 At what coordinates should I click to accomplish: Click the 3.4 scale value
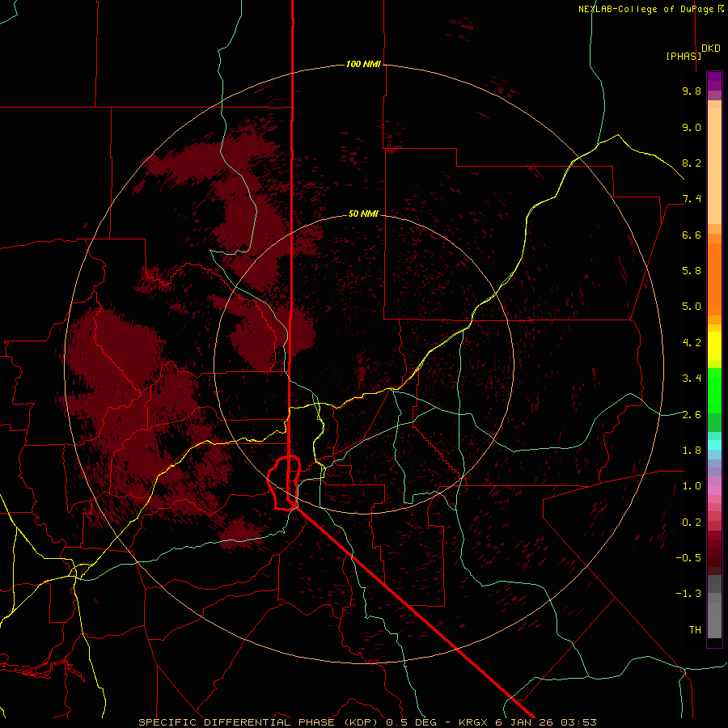(x=692, y=379)
